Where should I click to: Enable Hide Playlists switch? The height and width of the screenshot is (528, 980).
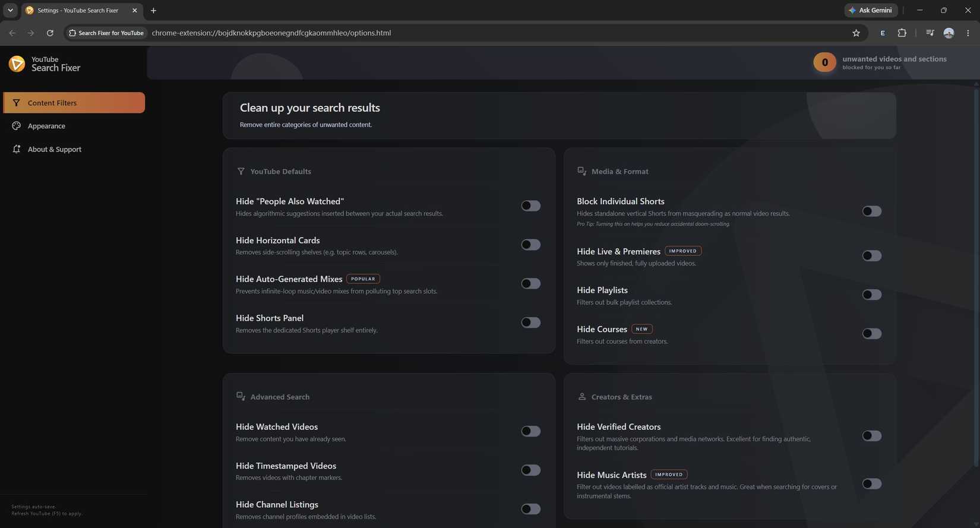(x=872, y=295)
